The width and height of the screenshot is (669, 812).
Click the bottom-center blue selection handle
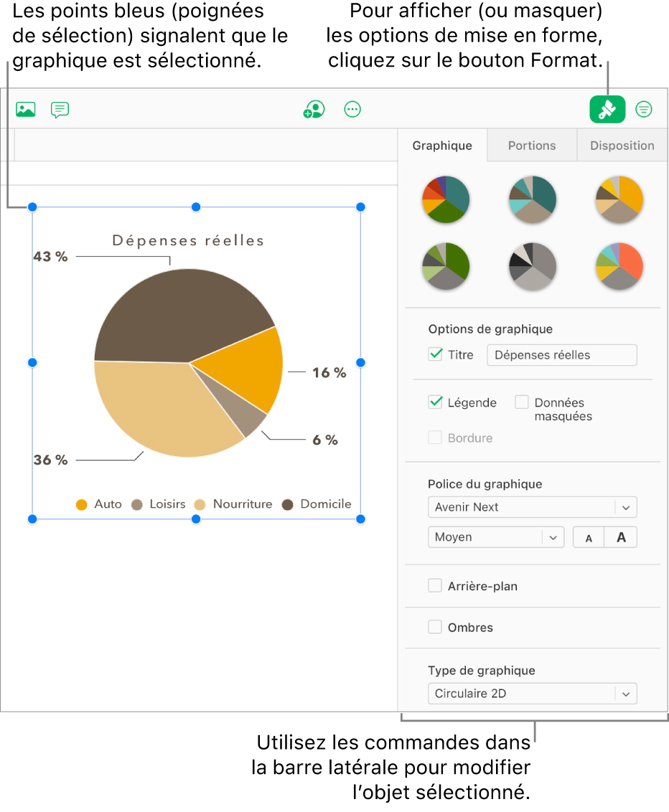[x=196, y=519]
